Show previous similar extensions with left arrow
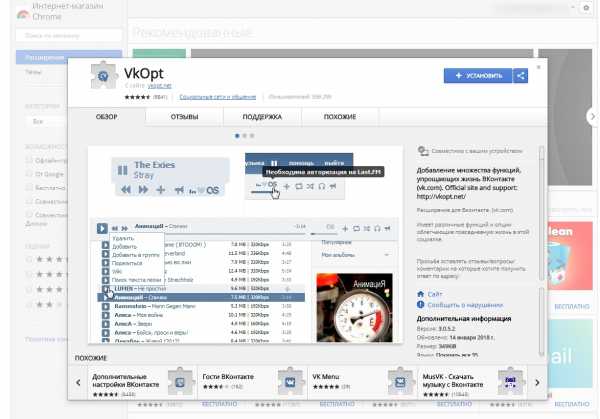 pyautogui.click(x=78, y=382)
